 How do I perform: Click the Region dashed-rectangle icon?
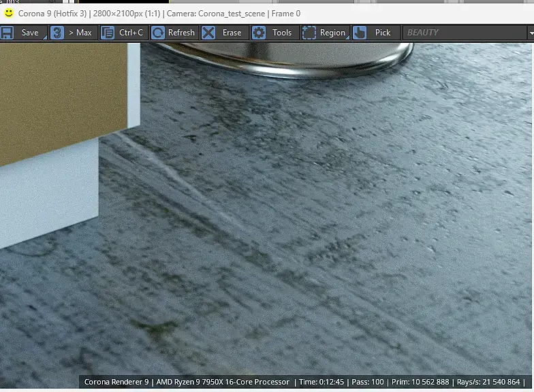(x=309, y=33)
